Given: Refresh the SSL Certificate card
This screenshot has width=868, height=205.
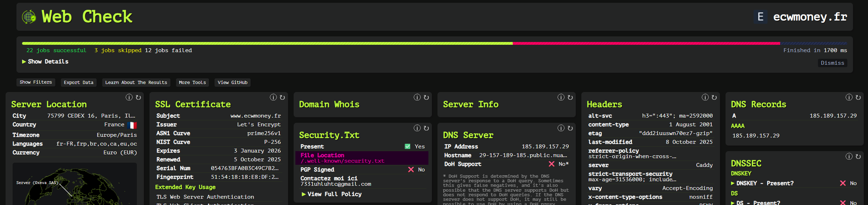Looking at the screenshot, I should 282,97.
